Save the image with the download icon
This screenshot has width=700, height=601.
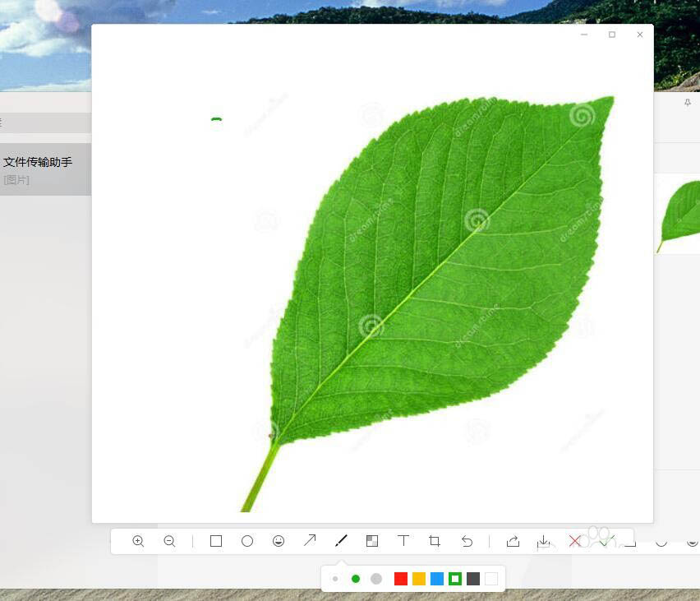pos(543,541)
